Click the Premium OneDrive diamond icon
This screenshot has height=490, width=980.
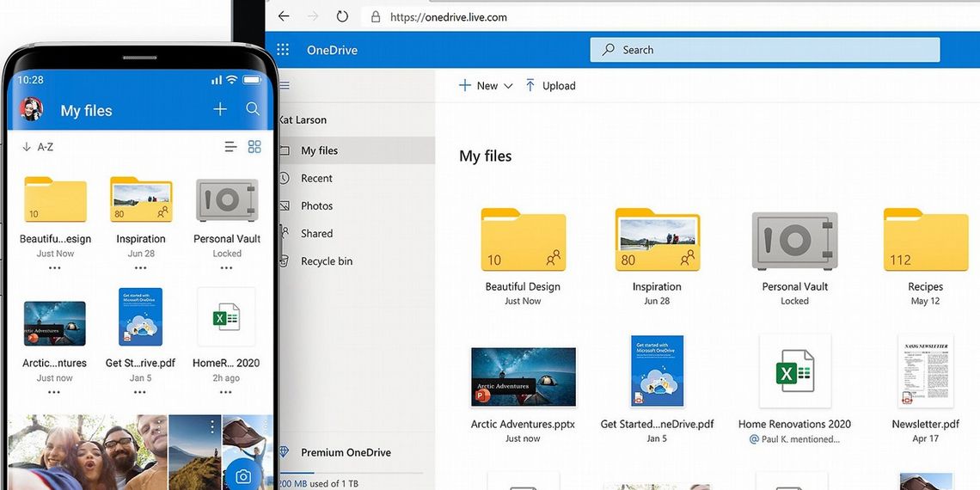(x=285, y=452)
